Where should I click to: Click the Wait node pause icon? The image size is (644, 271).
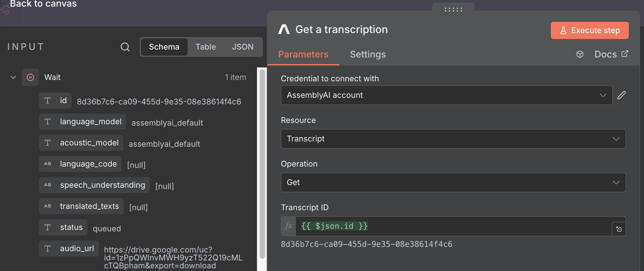[30, 77]
